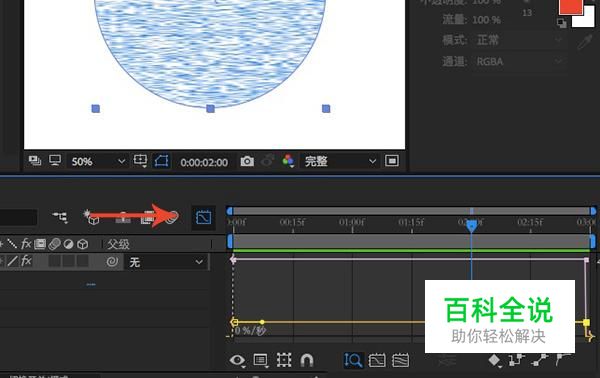Click the yellow bezier handle near start keyframe
Screen dimensions: 600x378
click(x=262, y=322)
